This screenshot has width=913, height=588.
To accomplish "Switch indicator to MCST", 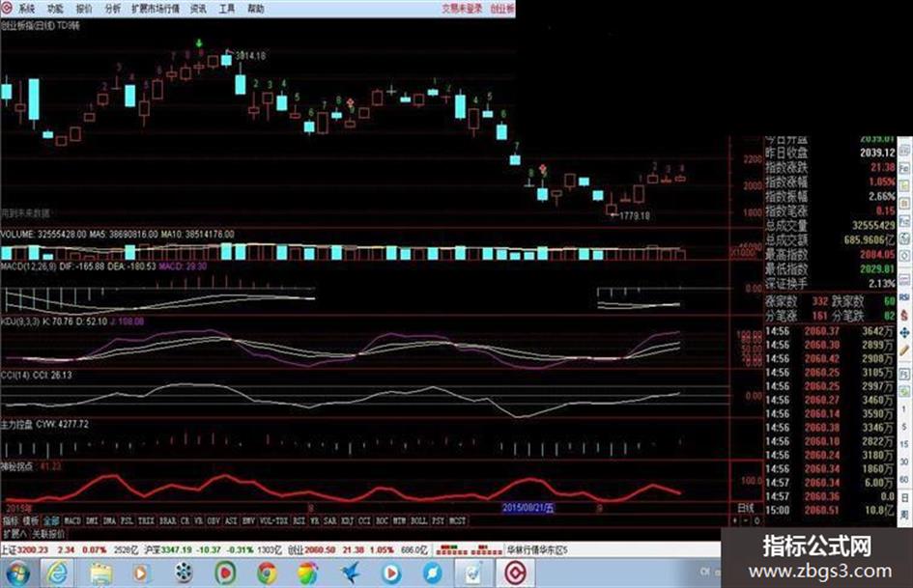I will click(x=458, y=521).
